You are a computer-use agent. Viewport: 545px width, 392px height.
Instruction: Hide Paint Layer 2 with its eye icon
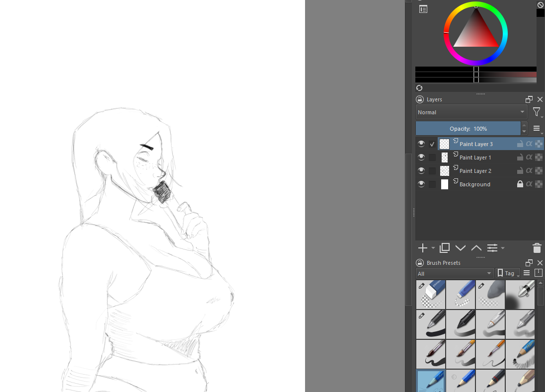421,170
